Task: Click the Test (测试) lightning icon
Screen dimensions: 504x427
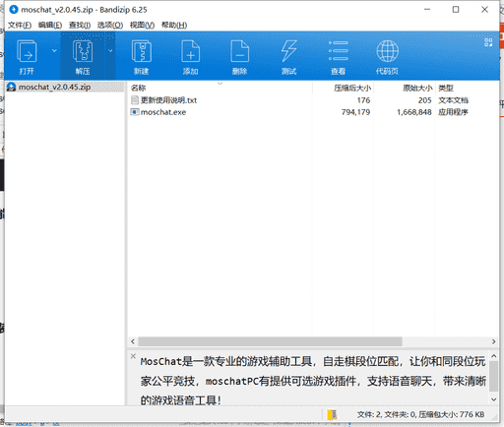Action: click(x=289, y=51)
